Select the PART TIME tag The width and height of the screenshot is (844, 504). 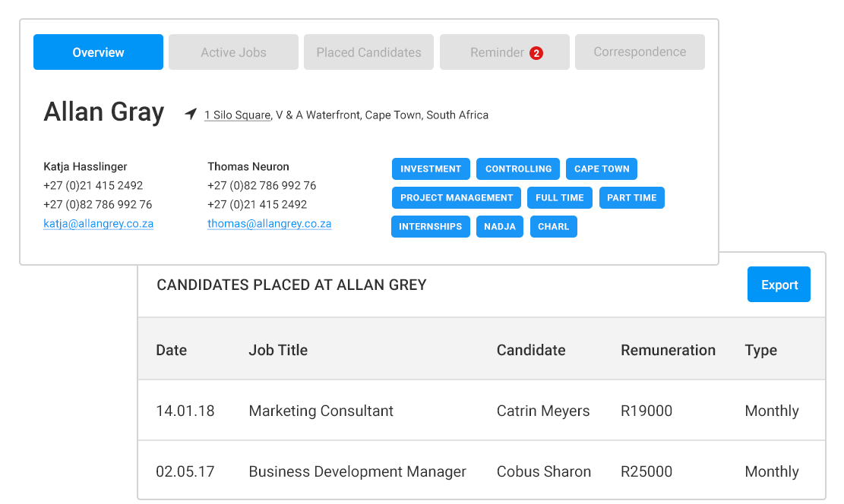click(x=631, y=198)
